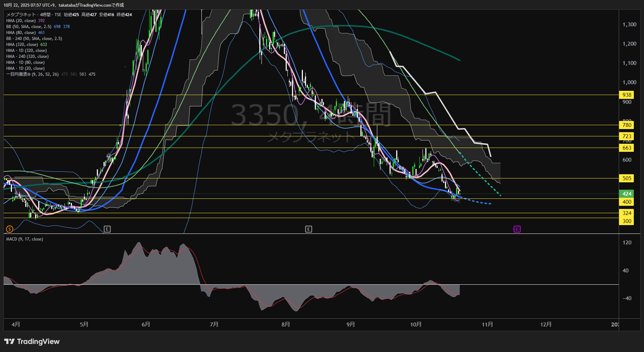The image size is (644, 352).
Task: Click the orange S split marker
Action: coord(9,229)
